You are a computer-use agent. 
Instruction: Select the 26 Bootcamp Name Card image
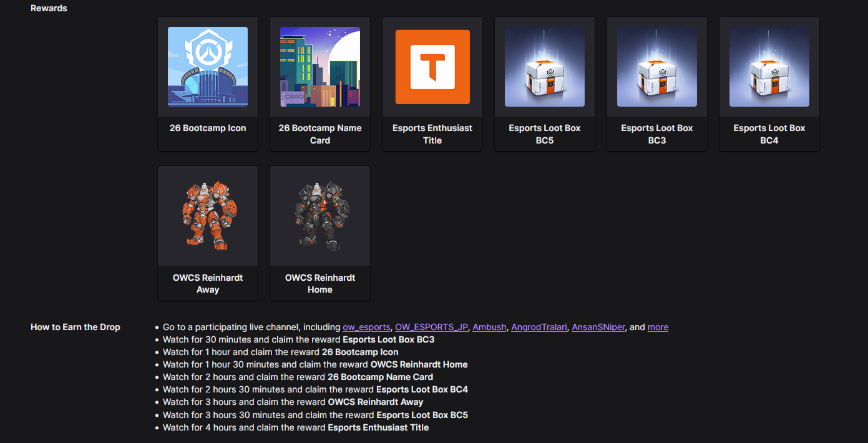320,67
